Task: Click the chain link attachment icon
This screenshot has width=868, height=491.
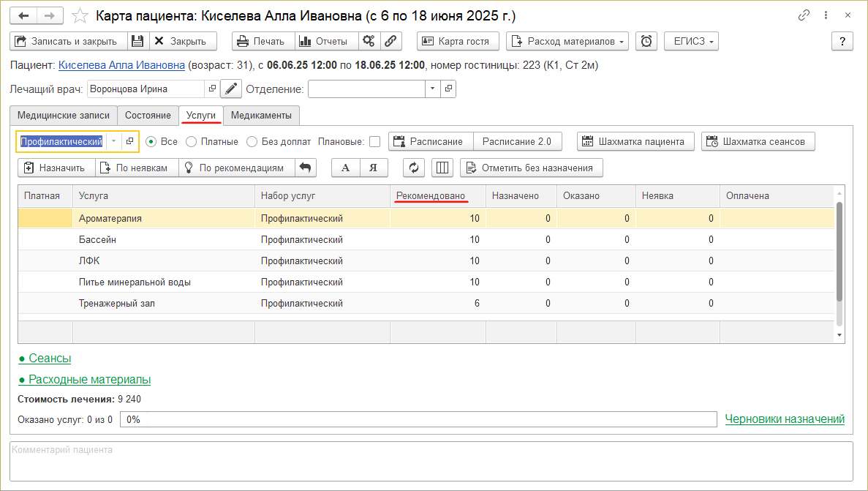Action: tap(391, 42)
